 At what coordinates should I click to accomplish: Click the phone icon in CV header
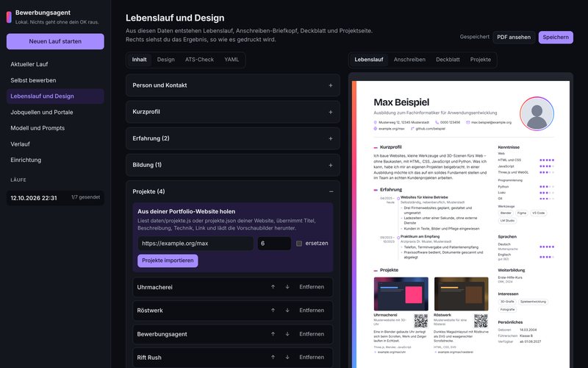tap(437, 122)
